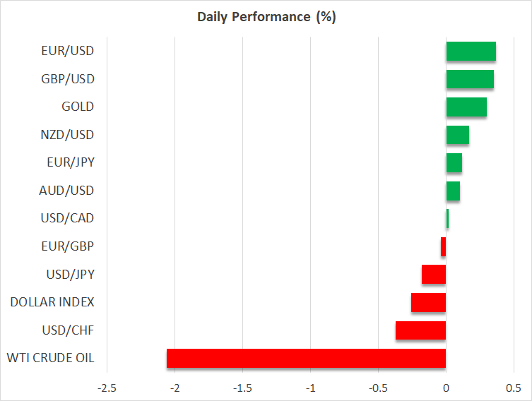Image resolution: width=532 pixels, height=401 pixels.
Task: Select the EUR/JPY bar
Action: pyautogui.click(x=454, y=162)
